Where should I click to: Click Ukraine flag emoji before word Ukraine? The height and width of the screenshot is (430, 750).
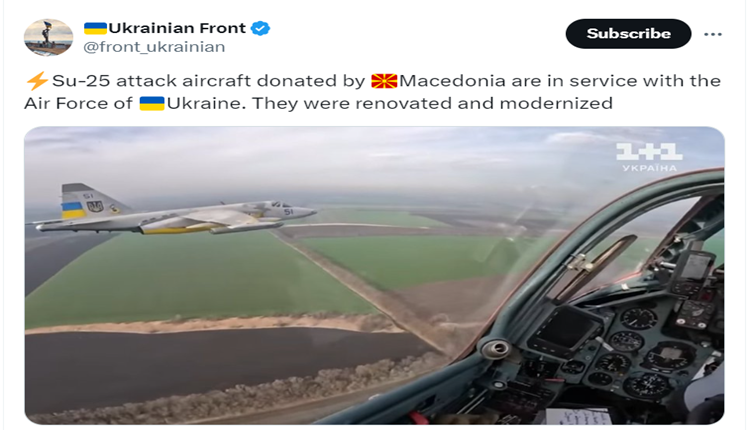[152, 103]
